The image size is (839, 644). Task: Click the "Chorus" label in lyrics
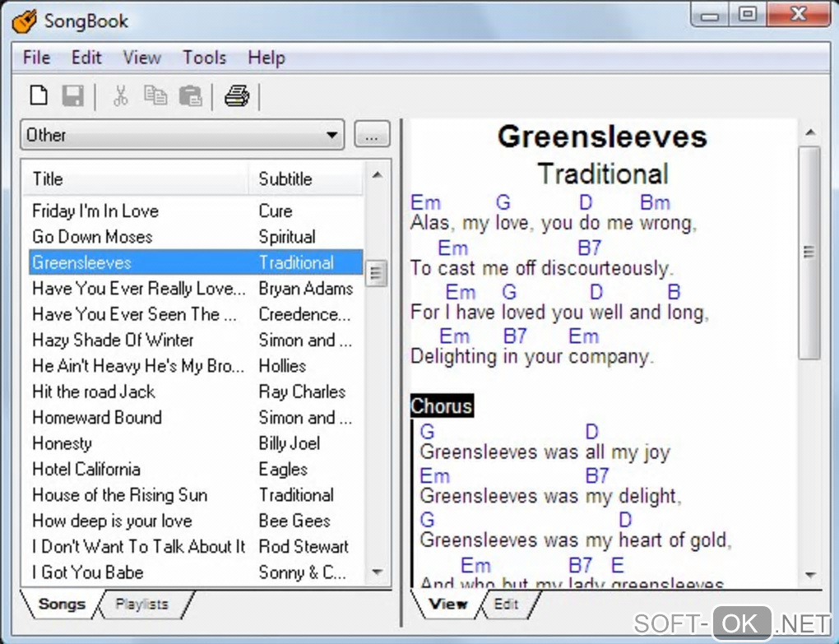tap(442, 406)
